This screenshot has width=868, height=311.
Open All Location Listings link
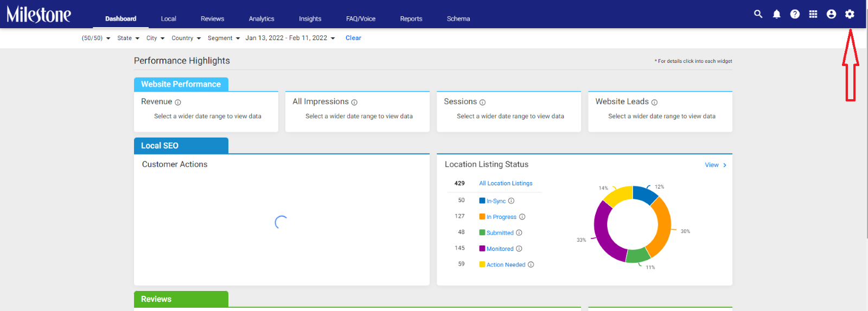coord(506,184)
